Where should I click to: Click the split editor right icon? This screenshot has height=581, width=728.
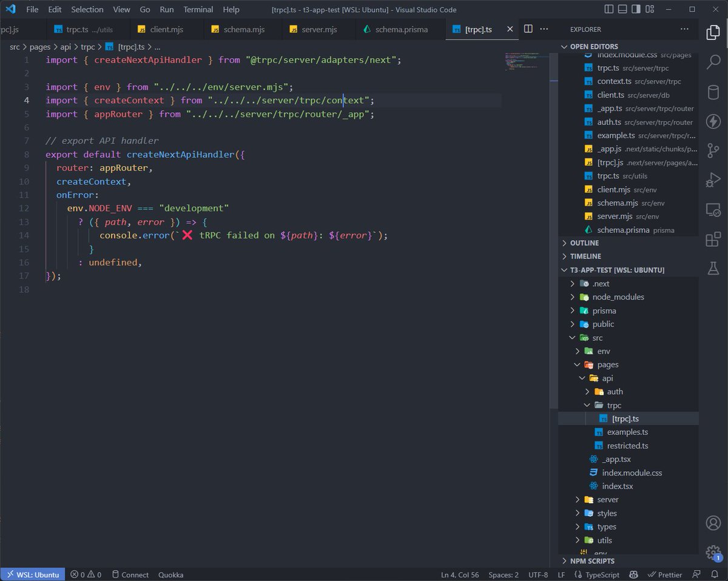click(528, 29)
